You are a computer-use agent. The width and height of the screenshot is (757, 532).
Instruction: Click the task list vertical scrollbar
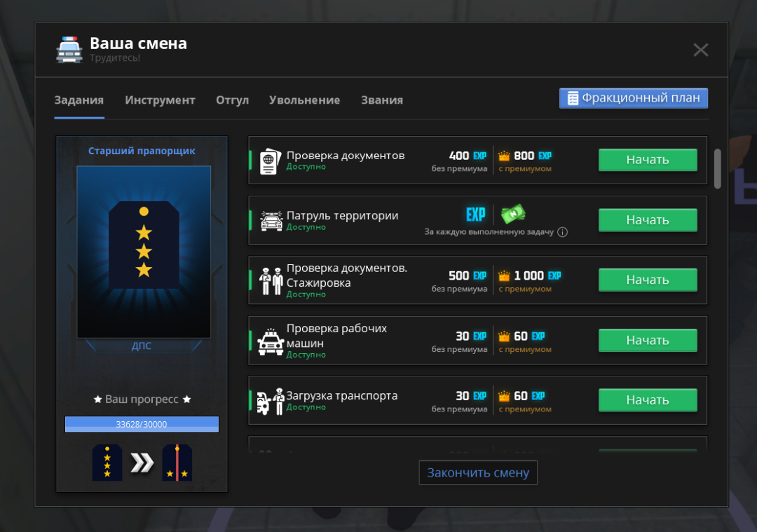point(717,168)
